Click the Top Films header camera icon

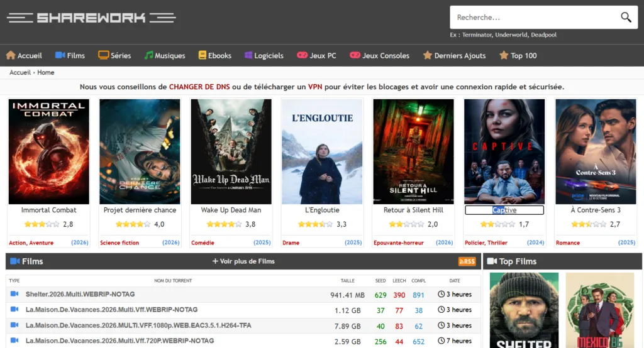click(x=492, y=261)
